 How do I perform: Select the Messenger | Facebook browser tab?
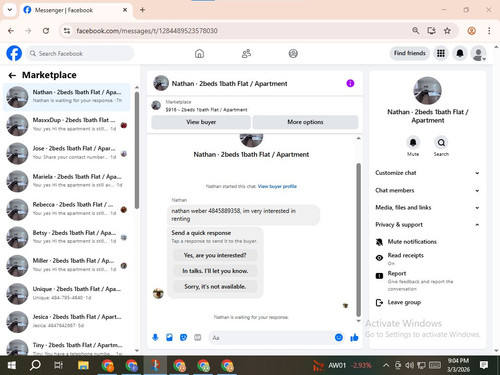click(x=76, y=10)
